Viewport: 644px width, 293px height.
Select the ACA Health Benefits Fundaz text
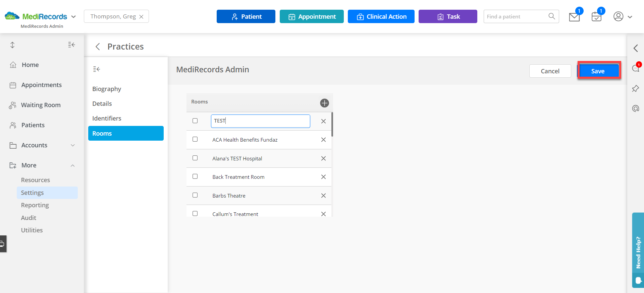click(245, 140)
